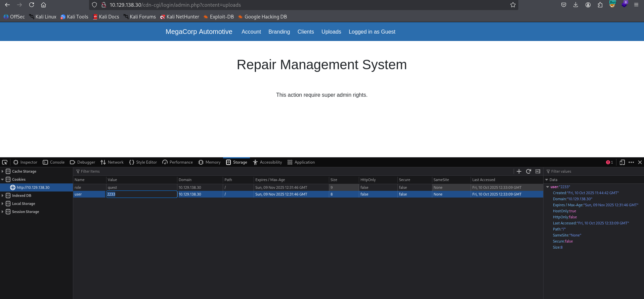Image resolution: width=644 pixels, height=299 pixels.
Task: Open DevTools more options ellipsis menu
Action: click(631, 162)
